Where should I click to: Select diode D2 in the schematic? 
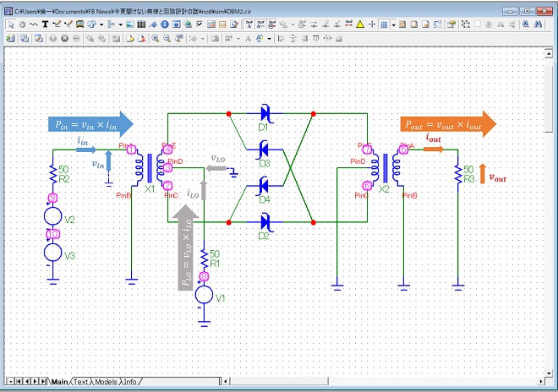265,222
